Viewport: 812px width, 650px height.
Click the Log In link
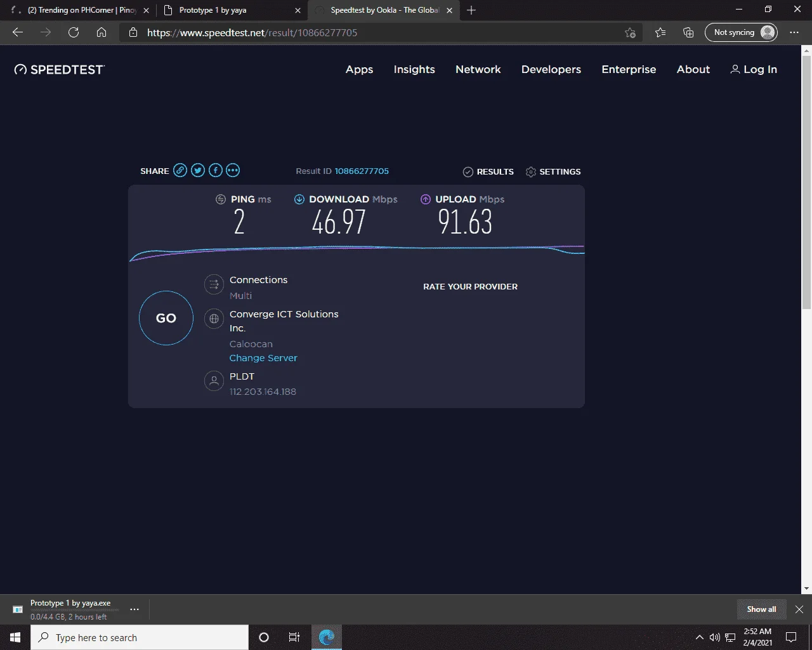754,69
